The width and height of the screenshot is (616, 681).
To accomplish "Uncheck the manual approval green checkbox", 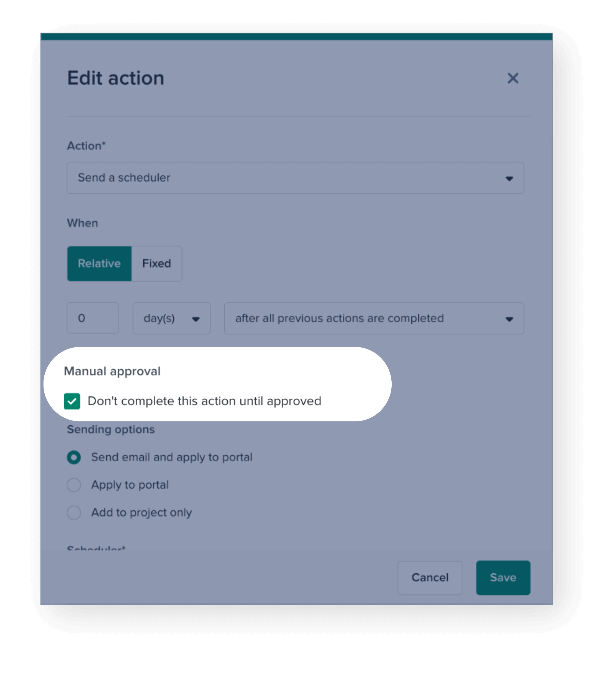I will click(x=72, y=401).
